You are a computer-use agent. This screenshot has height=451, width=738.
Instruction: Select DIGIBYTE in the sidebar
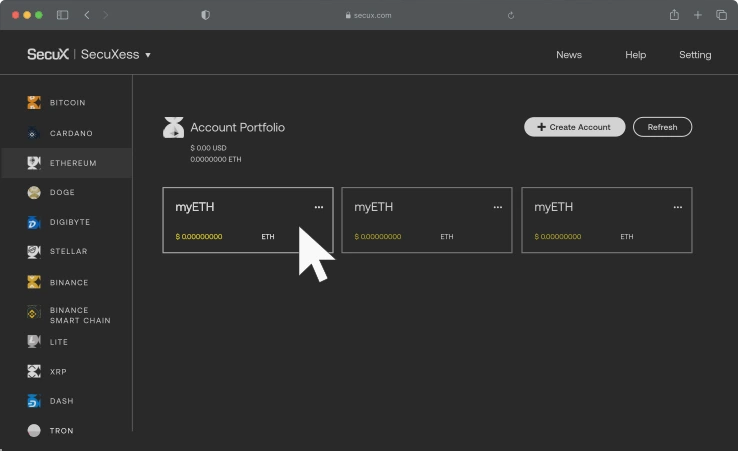pyautogui.click(x=70, y=222)
